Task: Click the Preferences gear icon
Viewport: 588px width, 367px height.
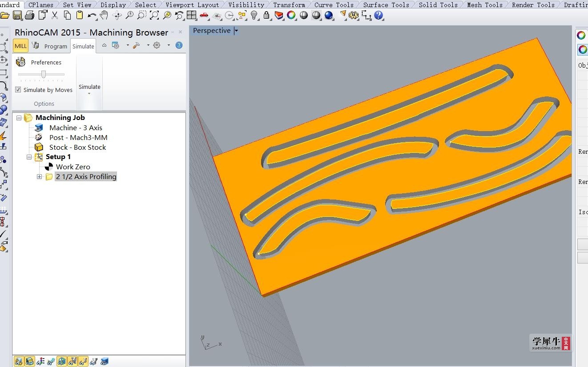Action: click(20, 62)
